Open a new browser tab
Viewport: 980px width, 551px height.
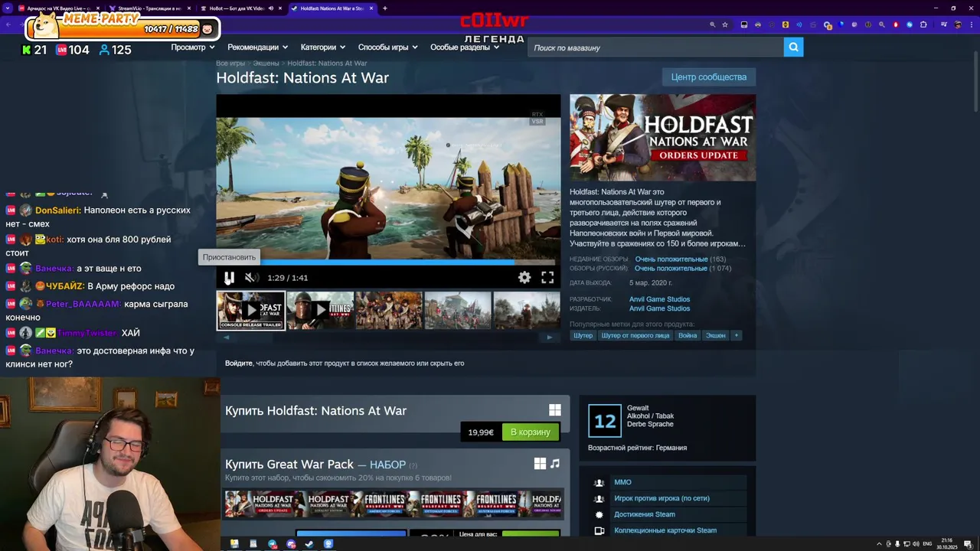point(384,8)
